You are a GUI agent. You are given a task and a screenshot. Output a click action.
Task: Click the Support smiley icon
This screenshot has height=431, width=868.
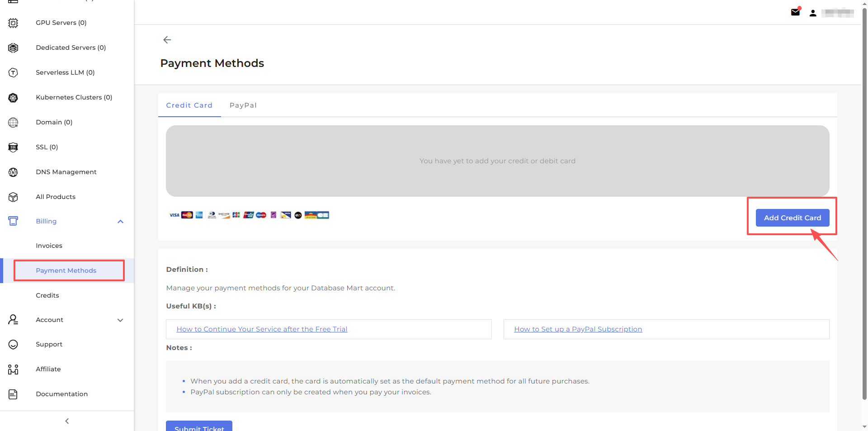[x=13, y=344]
